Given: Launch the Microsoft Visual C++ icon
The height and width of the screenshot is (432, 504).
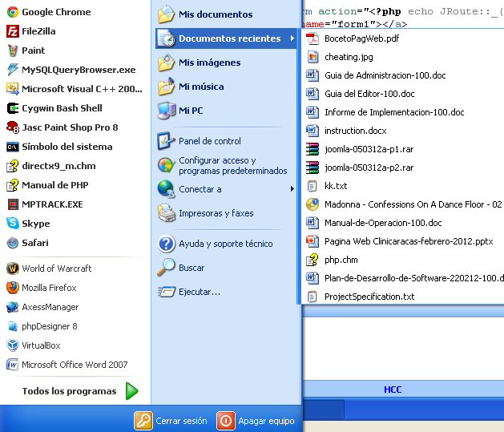Looking at the screenshot, I should 13,89.
